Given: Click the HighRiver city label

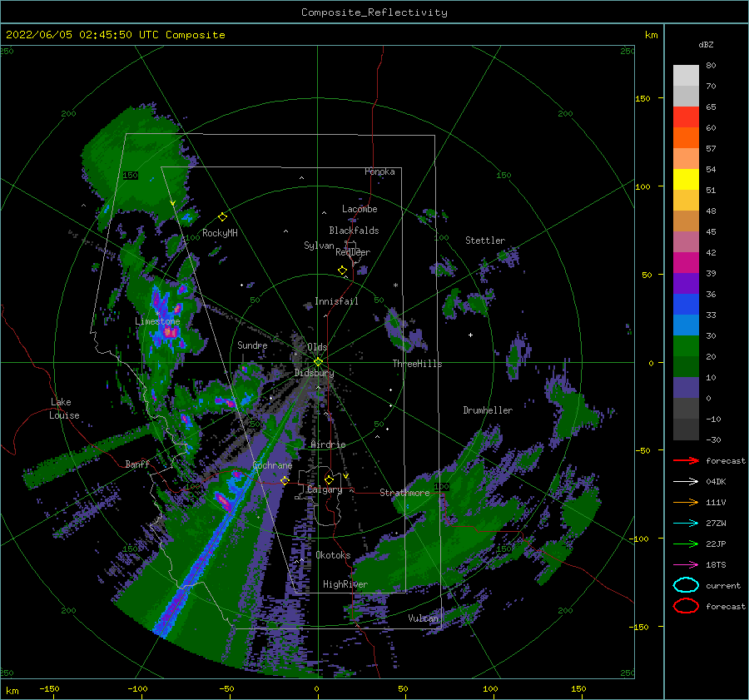Looking at the screenshot, I should 345,584.
